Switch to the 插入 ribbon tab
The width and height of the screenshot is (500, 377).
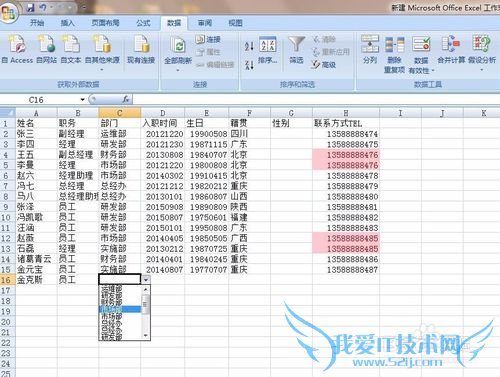tap(67, 23)
